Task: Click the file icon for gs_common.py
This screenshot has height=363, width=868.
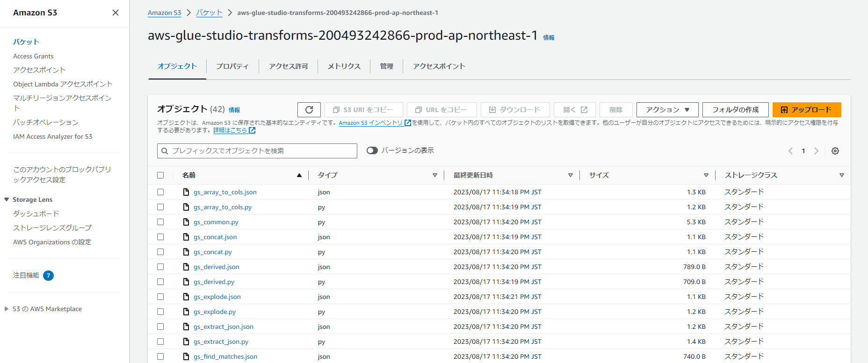Action: tap(186, 222)
